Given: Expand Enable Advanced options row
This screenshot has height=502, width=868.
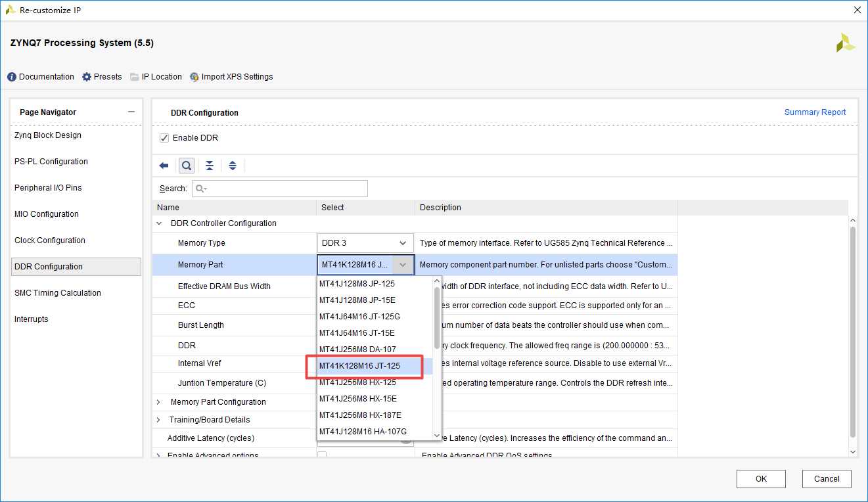Looking at the screenshot, I should (159, 455).
